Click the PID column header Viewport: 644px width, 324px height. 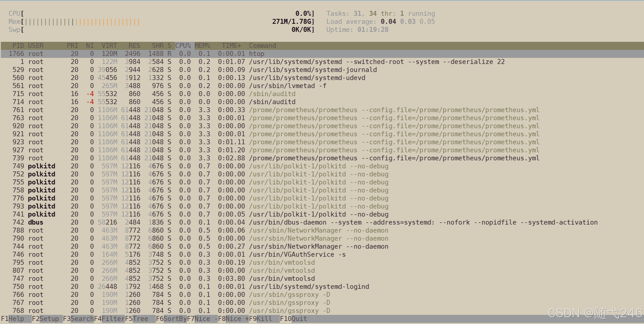tap(18, 46)
